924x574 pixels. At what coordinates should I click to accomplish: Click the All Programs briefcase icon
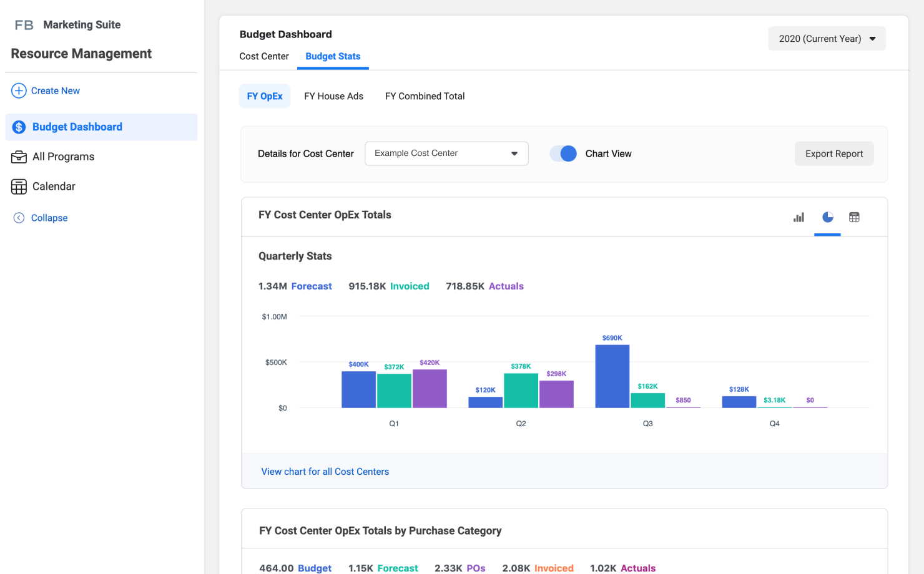click(x=19, y=157)
